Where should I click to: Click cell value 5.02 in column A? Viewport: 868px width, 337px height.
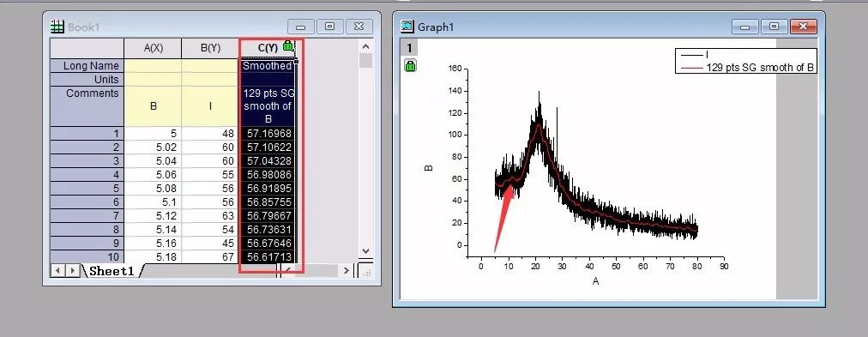coord(153,147)
